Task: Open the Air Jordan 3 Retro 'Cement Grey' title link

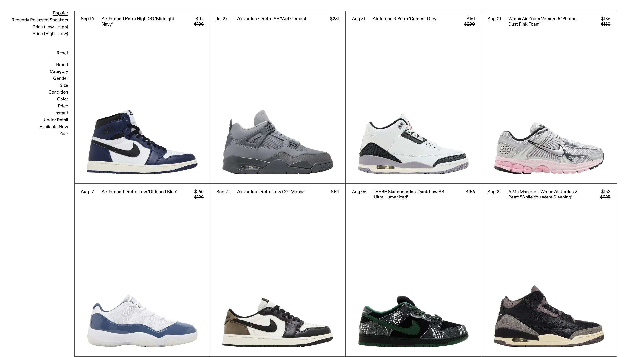Action: (x=405, y=19)
